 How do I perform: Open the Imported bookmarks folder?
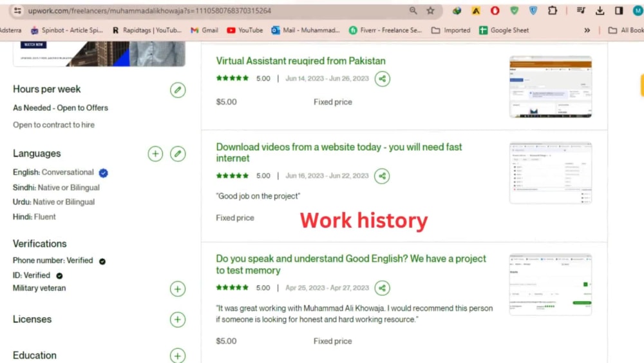tap(451, 30)
